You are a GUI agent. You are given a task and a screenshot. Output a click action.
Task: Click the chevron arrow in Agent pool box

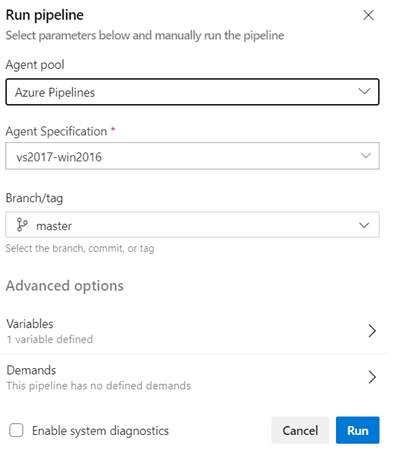point(364,91)
